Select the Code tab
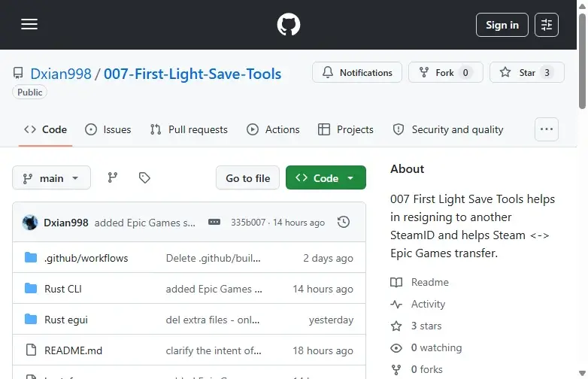Image resolution: width=588 pixels, height=379 pixels. coord(45,129)
